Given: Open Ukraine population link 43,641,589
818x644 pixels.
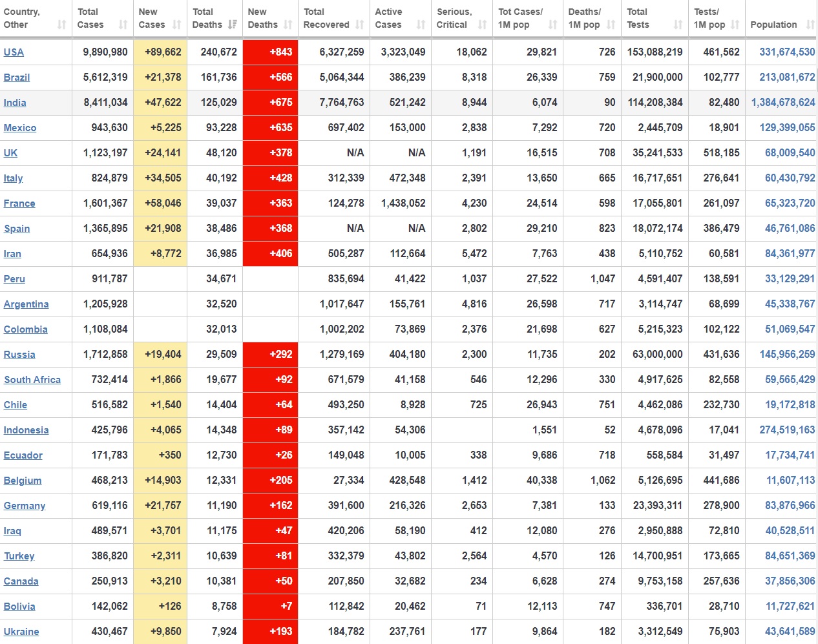Looking at the screenshot, I should click(790, 631).
